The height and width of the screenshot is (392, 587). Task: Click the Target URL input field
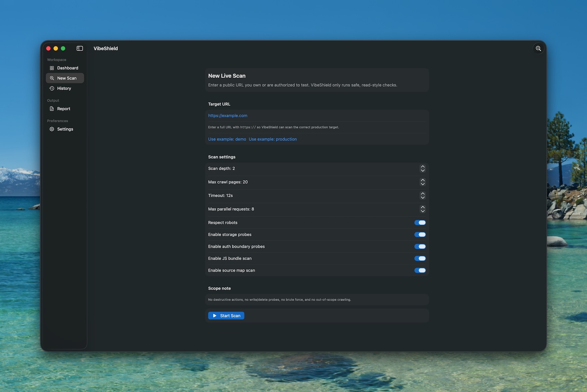[x=316, y=115]
